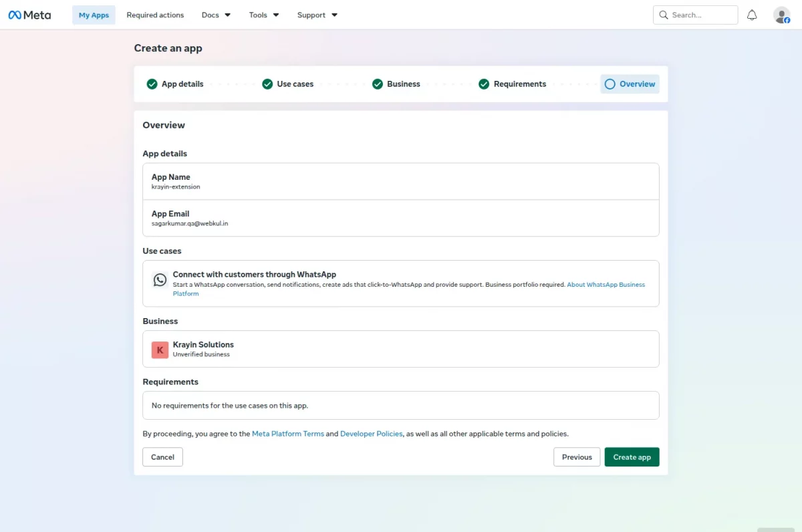Screen dimensions: 802x532
Task: Open the Meta Platform Terms link
Action: [x=288, y=434]
